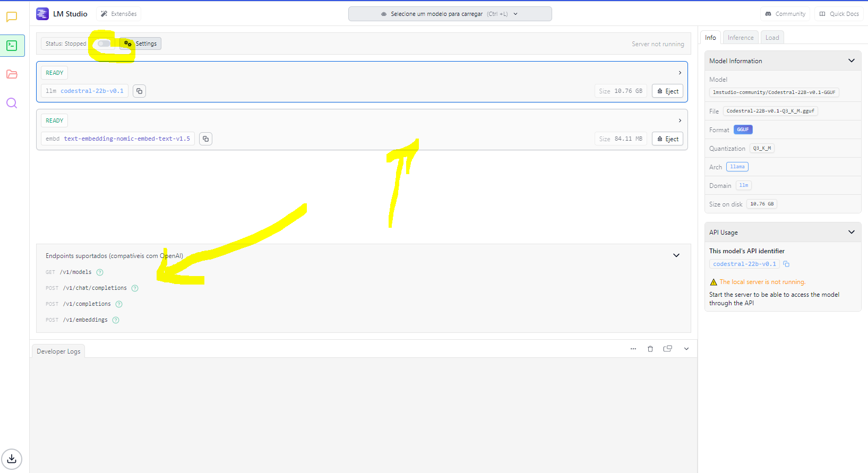The height and width of the screenshot is (473, 868).
Task: Open the Chat sidebar icon
Action: [x=12, y=17]
